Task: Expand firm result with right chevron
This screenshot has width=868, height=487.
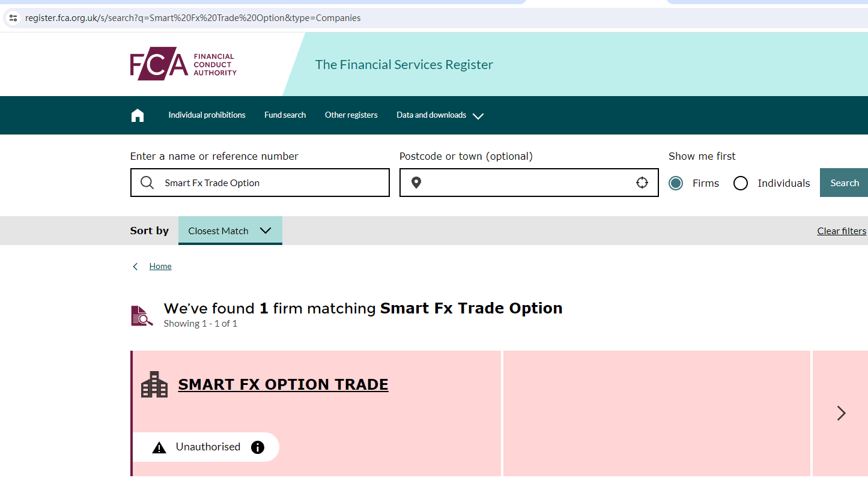Action: [841, 413]
